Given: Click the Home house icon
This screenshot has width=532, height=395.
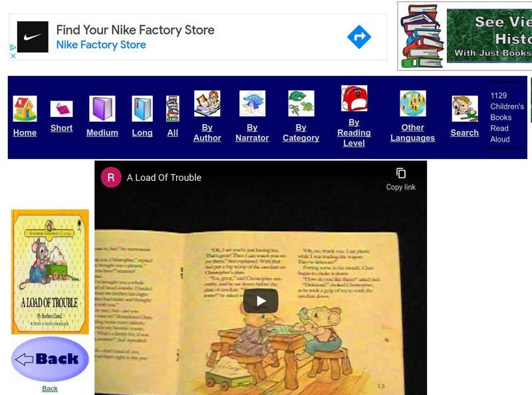Looking at the screenshot, I should point(25,108).
